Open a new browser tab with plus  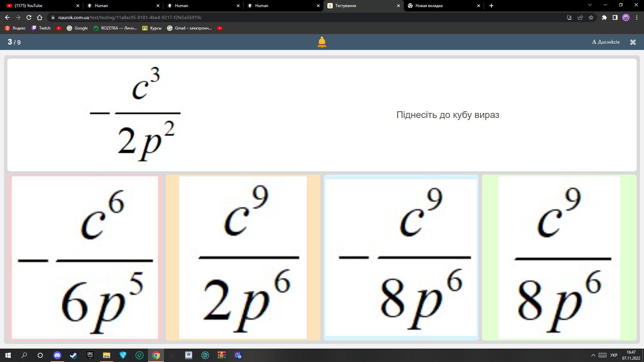[x=491, y=6]
